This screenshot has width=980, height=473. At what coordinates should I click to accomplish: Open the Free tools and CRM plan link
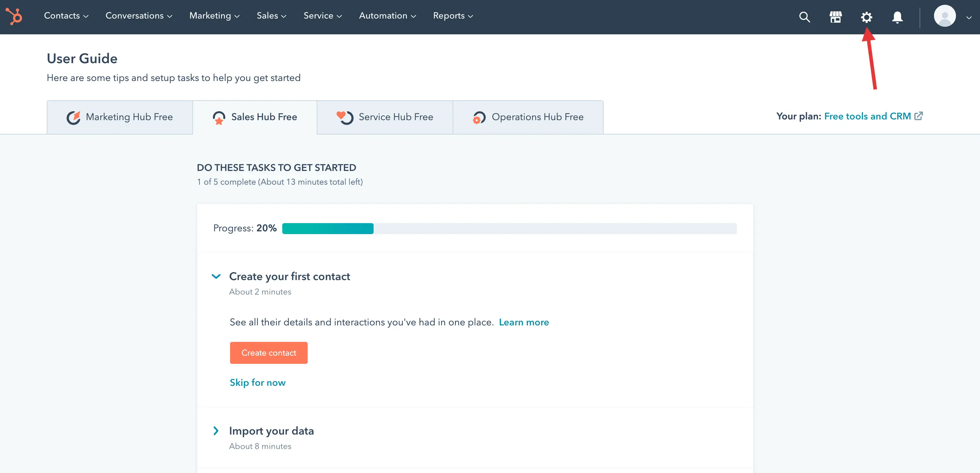867,116
